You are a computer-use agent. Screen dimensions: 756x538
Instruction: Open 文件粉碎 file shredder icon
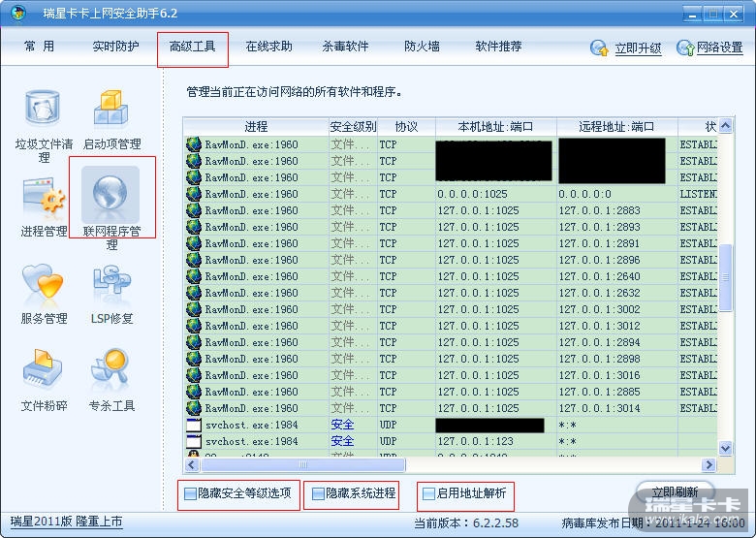tap(43, 368)
